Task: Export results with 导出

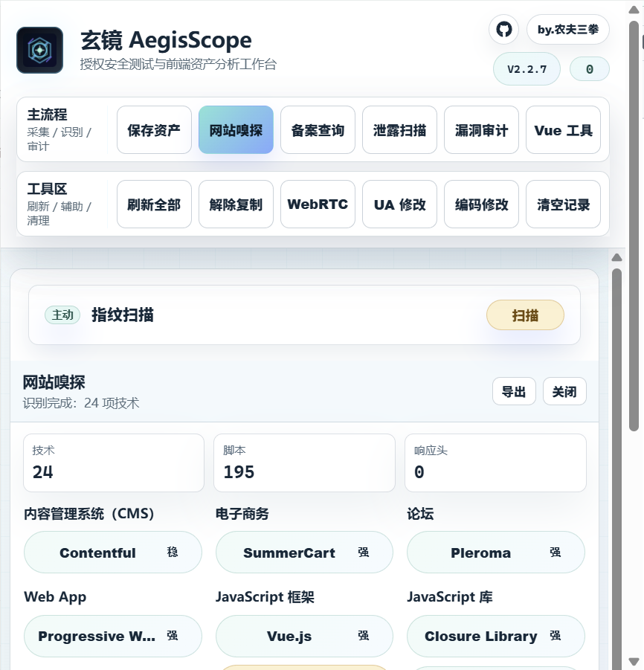Action: [514, 391]
